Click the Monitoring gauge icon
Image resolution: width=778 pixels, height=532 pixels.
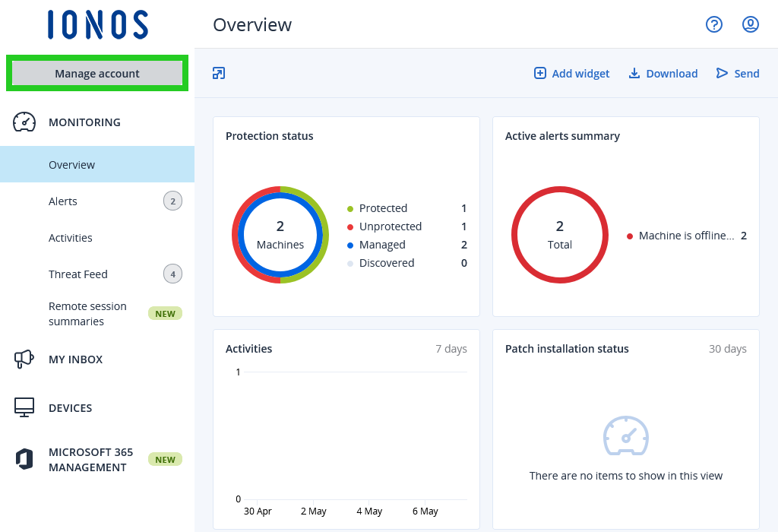(24, 122)
